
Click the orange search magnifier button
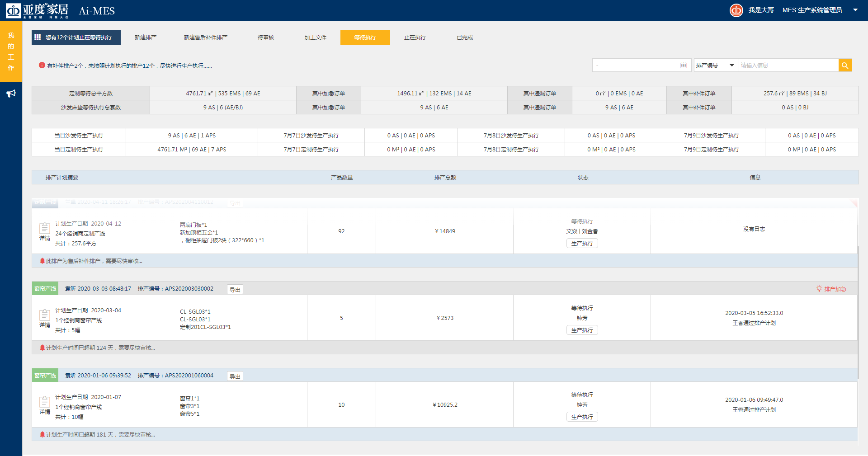pyautogui.click(x=845, y=65)
